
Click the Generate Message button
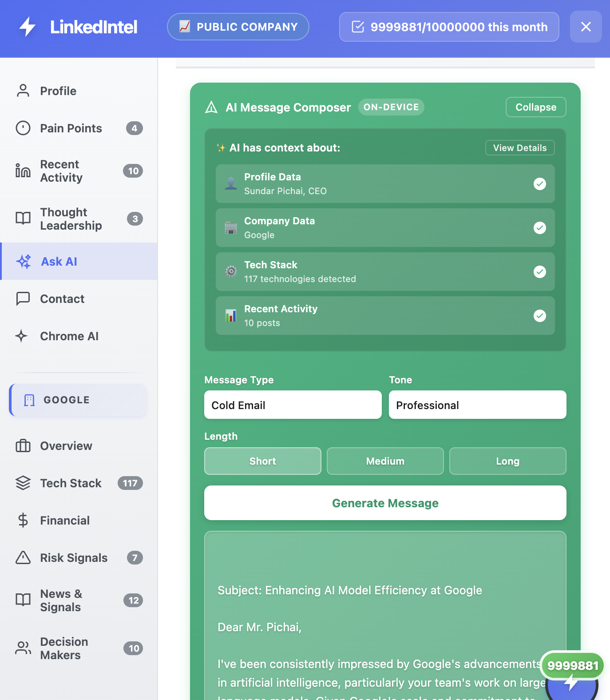click(x=385, y=503)
